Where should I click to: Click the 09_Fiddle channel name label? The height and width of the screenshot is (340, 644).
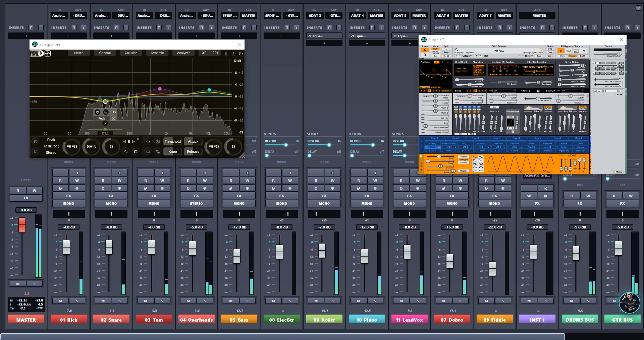(x=495, y=320)
